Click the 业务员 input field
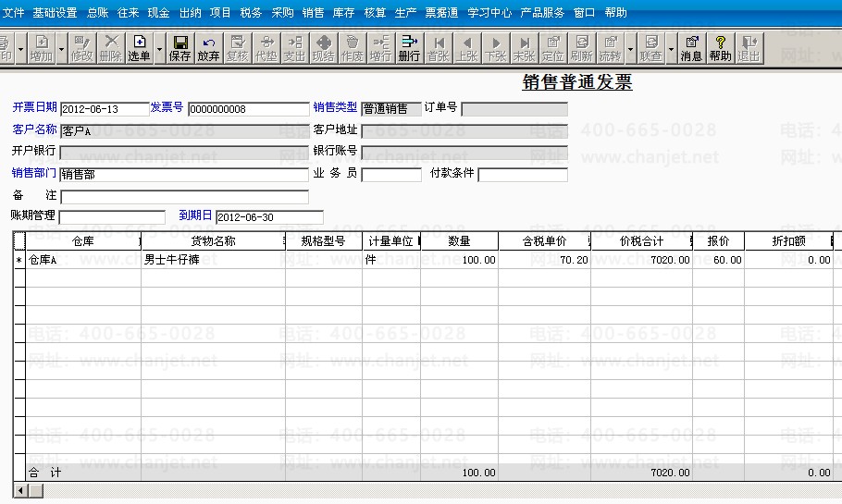 click(x=391, y=175)
